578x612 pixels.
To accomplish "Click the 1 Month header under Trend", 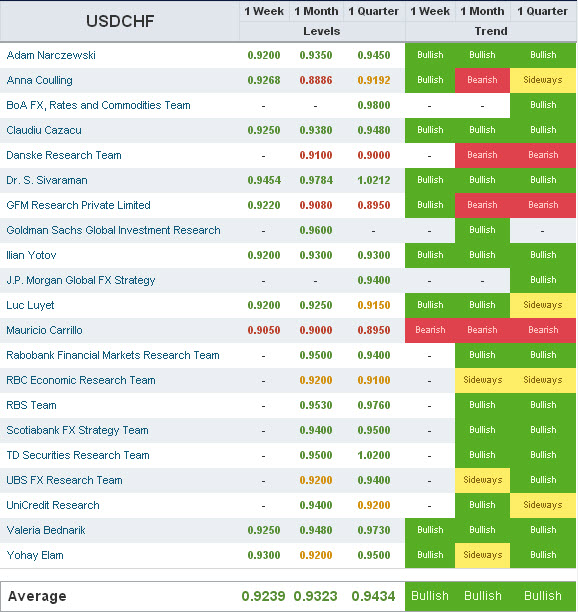I will pyautogui.click(x=482, y=11).
